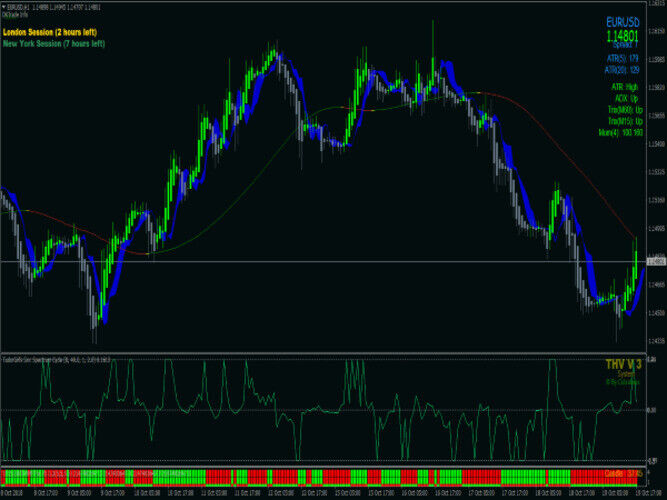Click the ATR High status label
Viewport: 667px width, 500px height.
point(624,88)
